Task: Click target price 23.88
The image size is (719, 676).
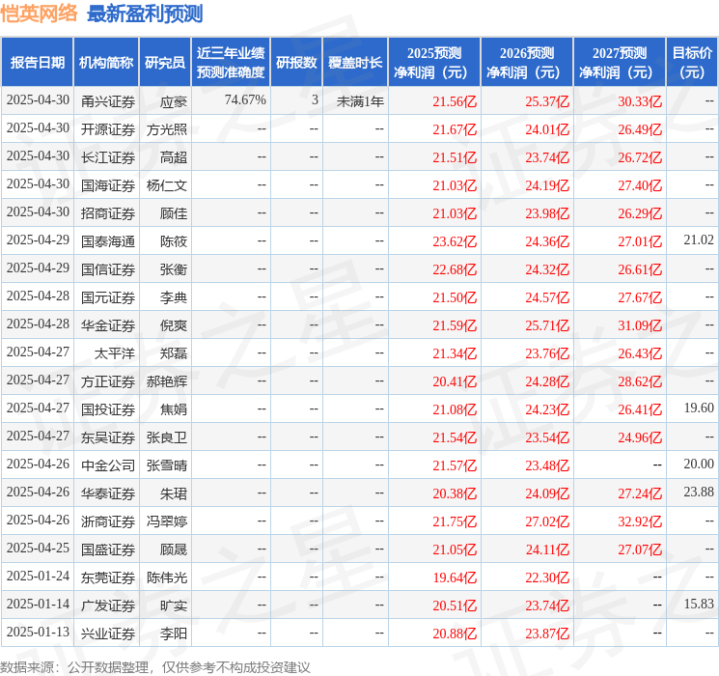Action: click(698, 492)
